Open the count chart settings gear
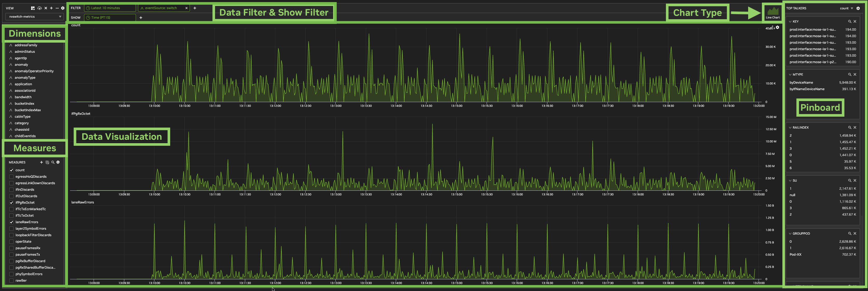The width and height of the screenshot is (868, 291). click(x=777, y=28)
